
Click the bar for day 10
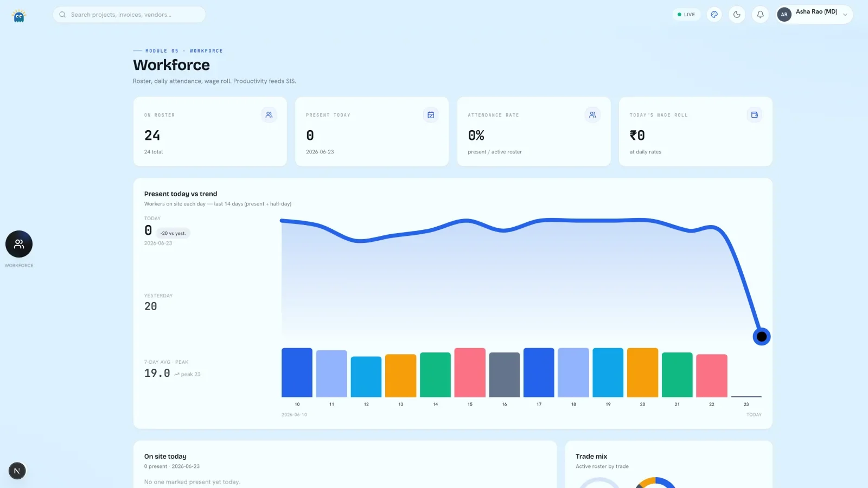(x=297, y=373)
